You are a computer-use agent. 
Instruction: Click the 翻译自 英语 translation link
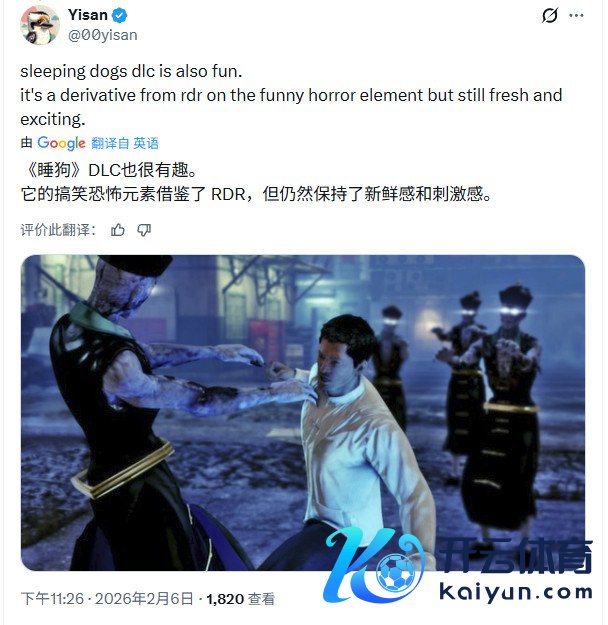click(x=125, y=143)
